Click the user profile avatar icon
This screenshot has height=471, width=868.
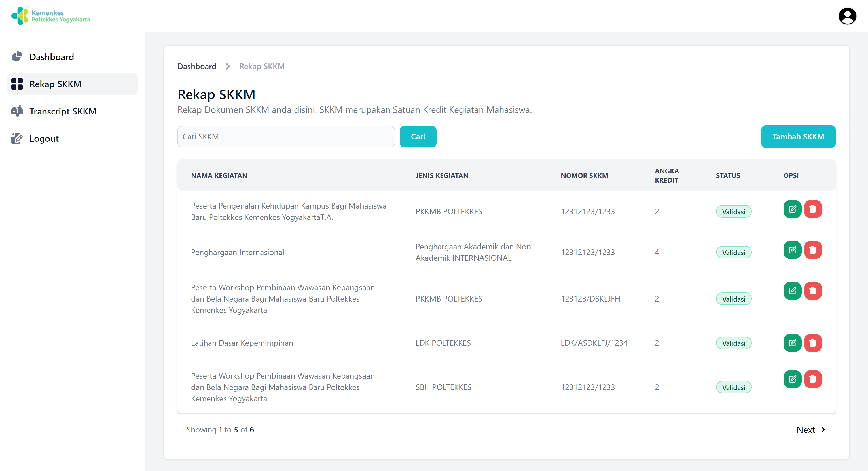point(847,16)
